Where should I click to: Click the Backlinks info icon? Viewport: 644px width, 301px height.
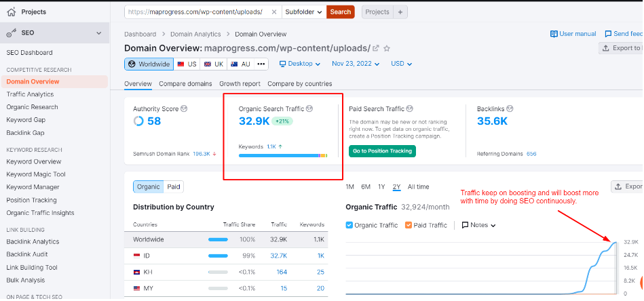(x=510, y=108)
